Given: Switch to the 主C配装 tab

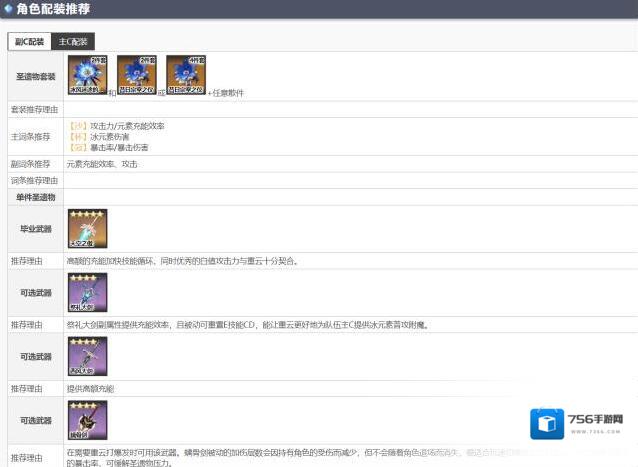Looking at the screenshot, I should pyautogui.click(x=72, y=42).
